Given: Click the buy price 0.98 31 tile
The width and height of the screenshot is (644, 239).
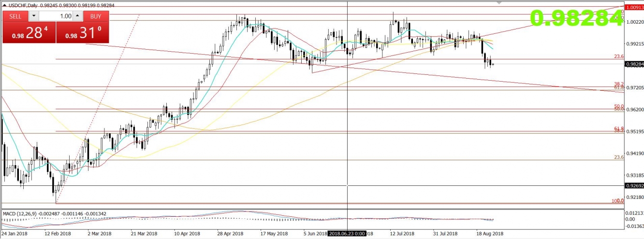Looking at the screenshot, I should pyautogui.click(x=83, y=33).
